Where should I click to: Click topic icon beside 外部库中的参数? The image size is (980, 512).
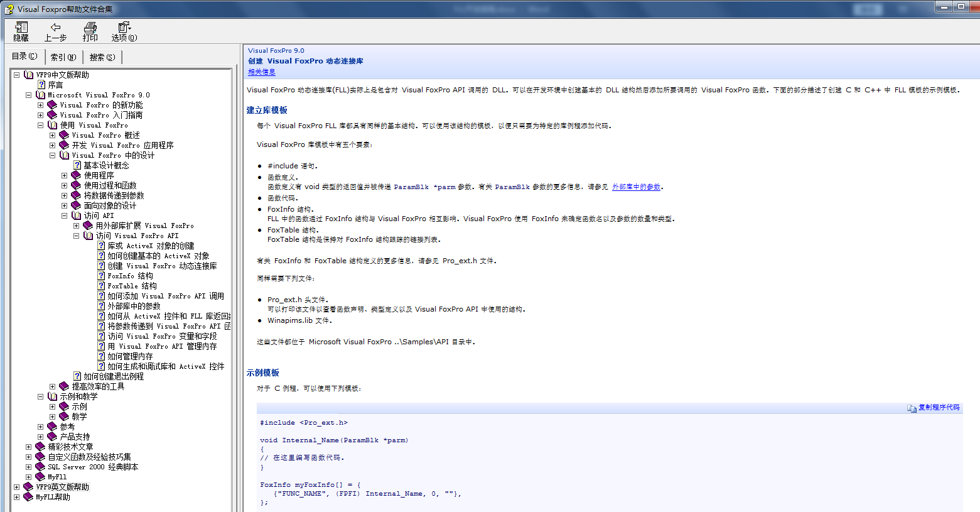101,306
